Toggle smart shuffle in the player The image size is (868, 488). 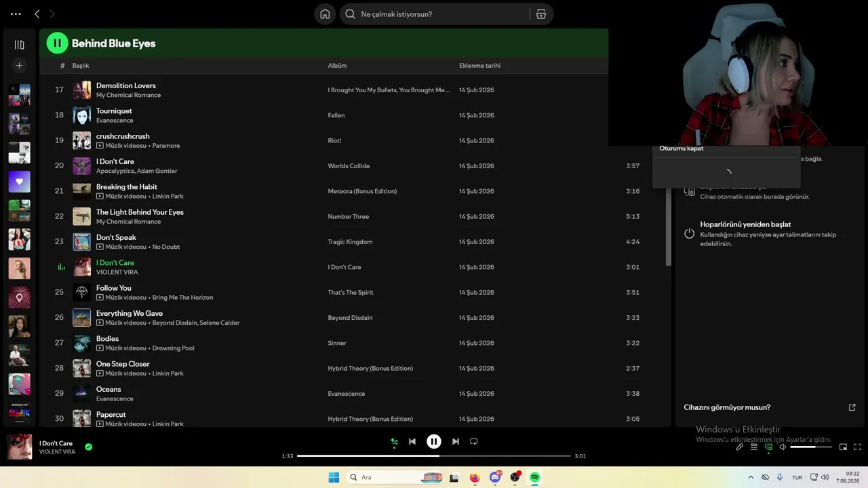pyautogui.click(x=394, y=442)
